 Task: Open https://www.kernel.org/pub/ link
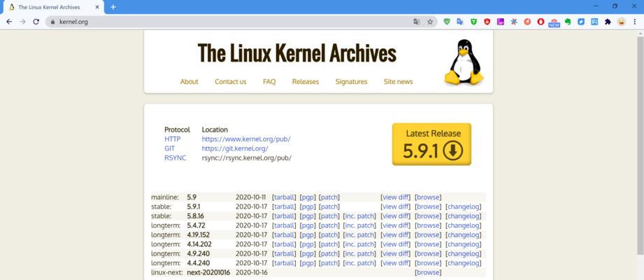coord(246,139)
